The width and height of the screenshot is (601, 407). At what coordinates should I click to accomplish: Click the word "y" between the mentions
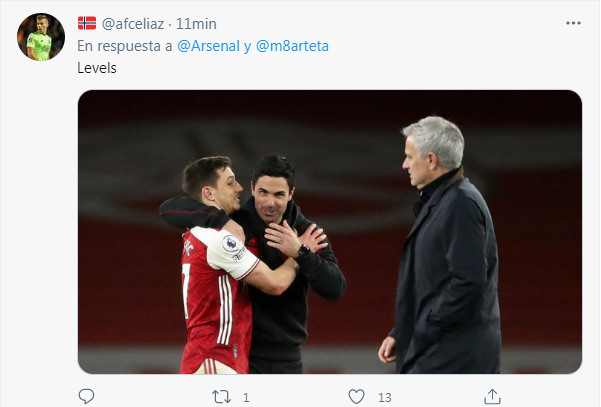click(247, 48)
